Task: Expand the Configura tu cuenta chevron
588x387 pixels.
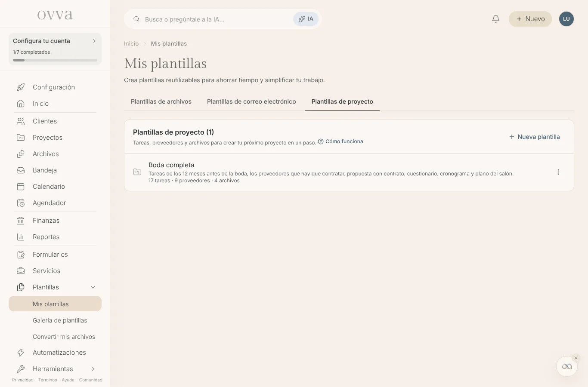Action: (x=94, y=41)
